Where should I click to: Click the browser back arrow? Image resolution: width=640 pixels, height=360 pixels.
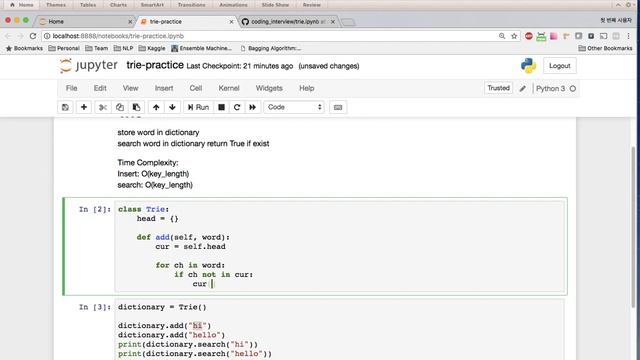8,36
